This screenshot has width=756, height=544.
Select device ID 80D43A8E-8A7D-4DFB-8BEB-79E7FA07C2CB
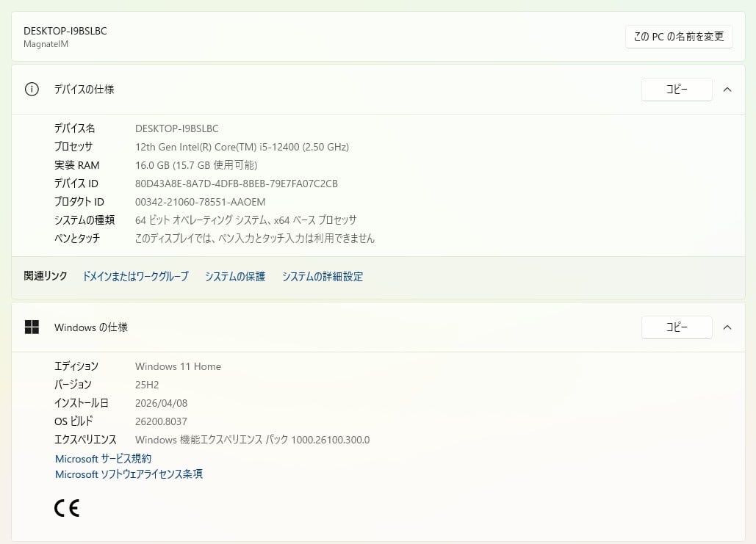pos(237,184)
